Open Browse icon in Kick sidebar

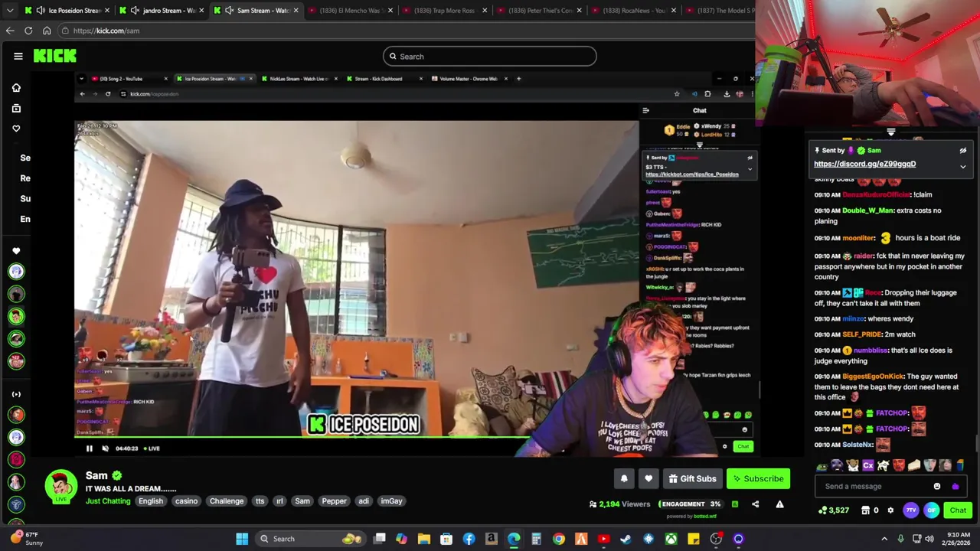coord(16,109)
